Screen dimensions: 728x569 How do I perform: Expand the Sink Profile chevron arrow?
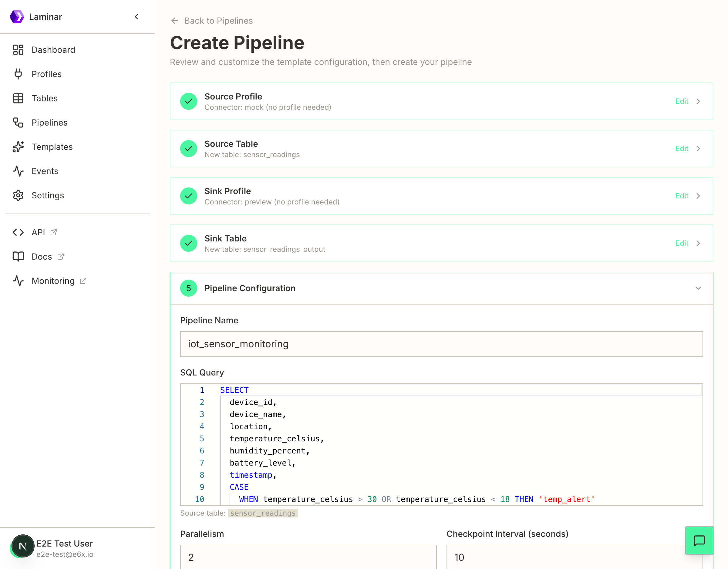coord(698,196)
